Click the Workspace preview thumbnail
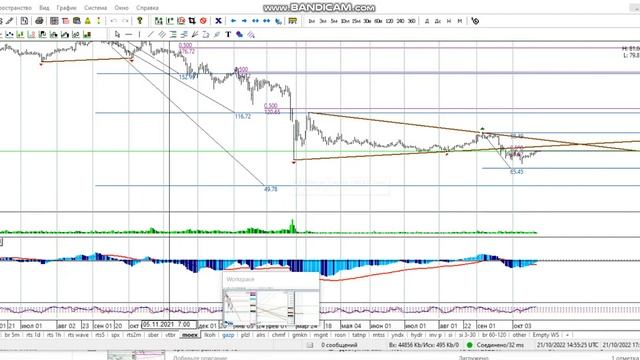 [x=271, y=299]
